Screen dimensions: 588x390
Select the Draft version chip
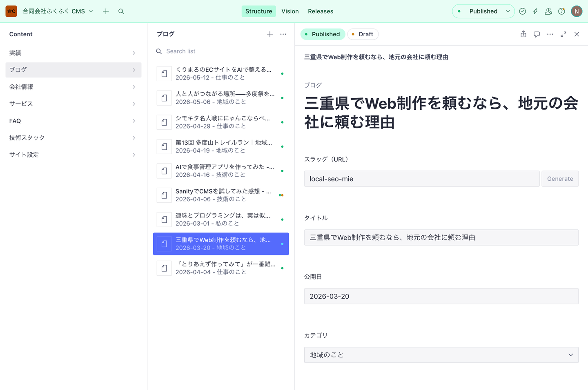[363, 34]
